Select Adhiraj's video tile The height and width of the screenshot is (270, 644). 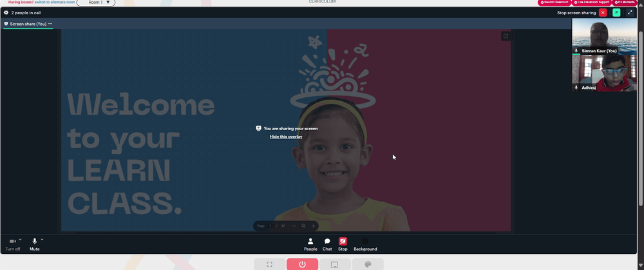605,73
